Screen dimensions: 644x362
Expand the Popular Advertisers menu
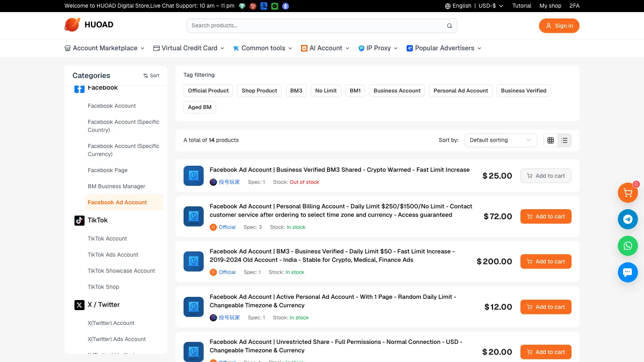444,48
